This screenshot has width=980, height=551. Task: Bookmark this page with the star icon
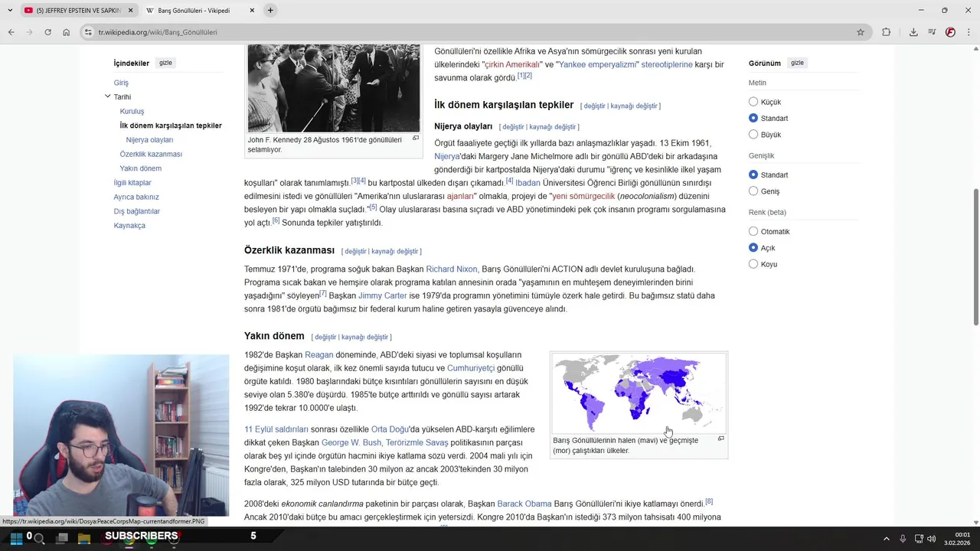click(x=861, y=32)
